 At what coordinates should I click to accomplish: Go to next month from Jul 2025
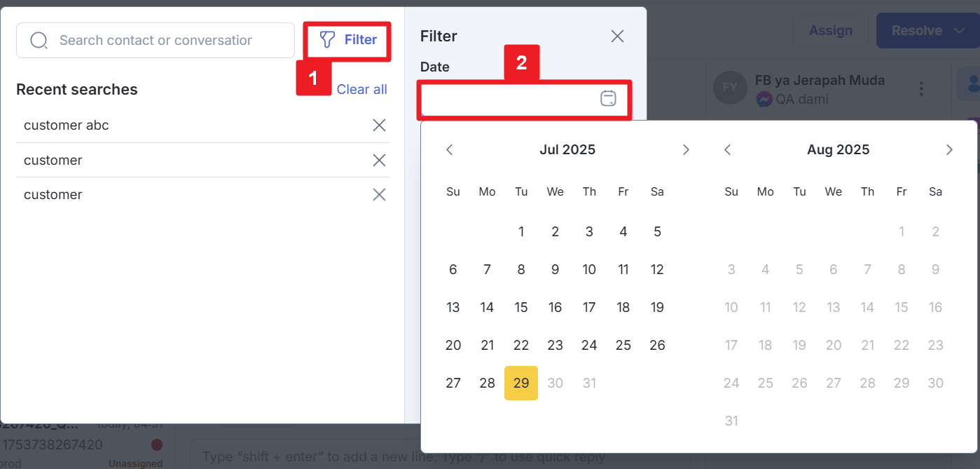(686, 149)
